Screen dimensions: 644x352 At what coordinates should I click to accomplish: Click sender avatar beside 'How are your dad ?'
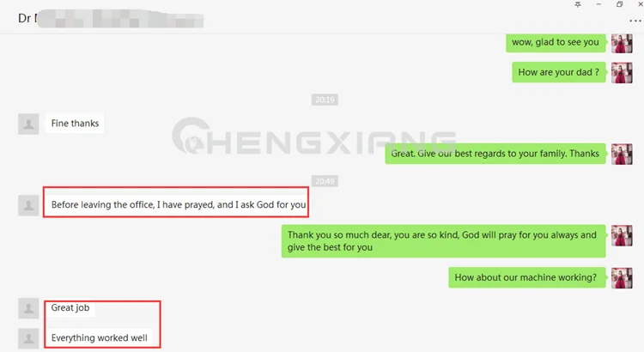point(622,73)
